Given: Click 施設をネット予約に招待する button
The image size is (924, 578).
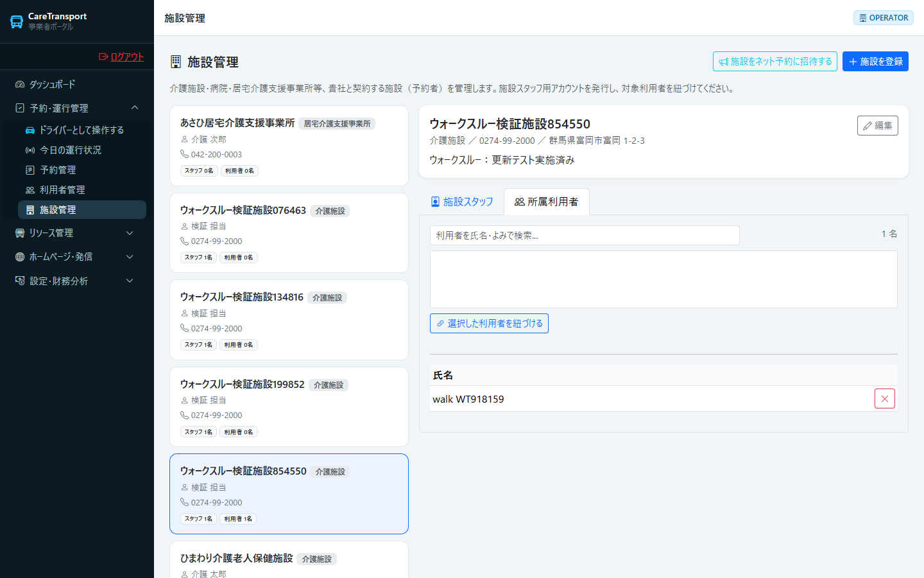Looking at the screenshot, I should (775, 62).
